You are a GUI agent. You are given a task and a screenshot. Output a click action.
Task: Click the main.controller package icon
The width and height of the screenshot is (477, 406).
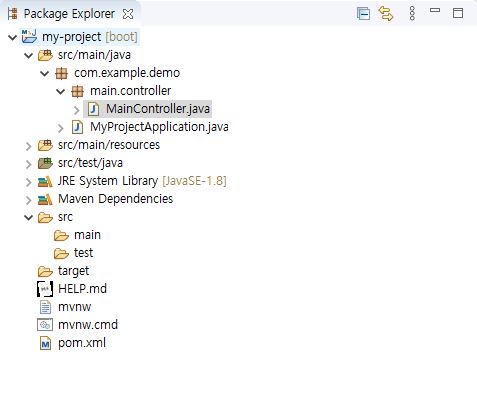click(x=77, y=91)
